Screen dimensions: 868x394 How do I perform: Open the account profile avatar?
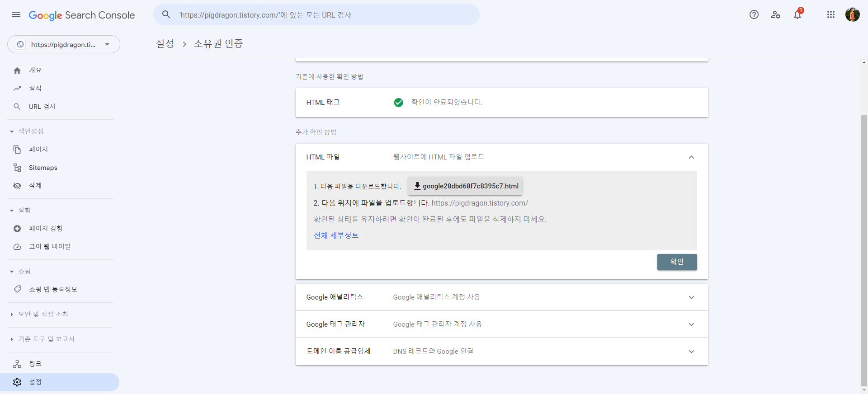pos(853,14)
